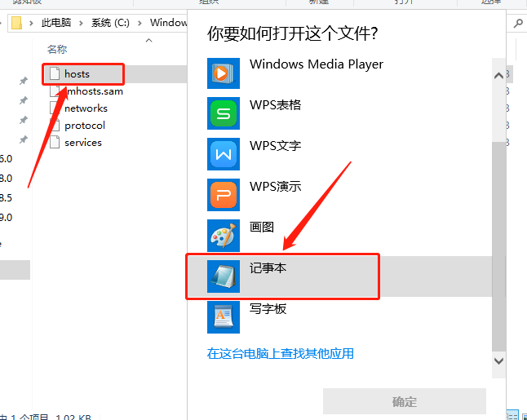Click the 确定 button
The height and width of the screenshot is (420, 527).
(405, 401)
